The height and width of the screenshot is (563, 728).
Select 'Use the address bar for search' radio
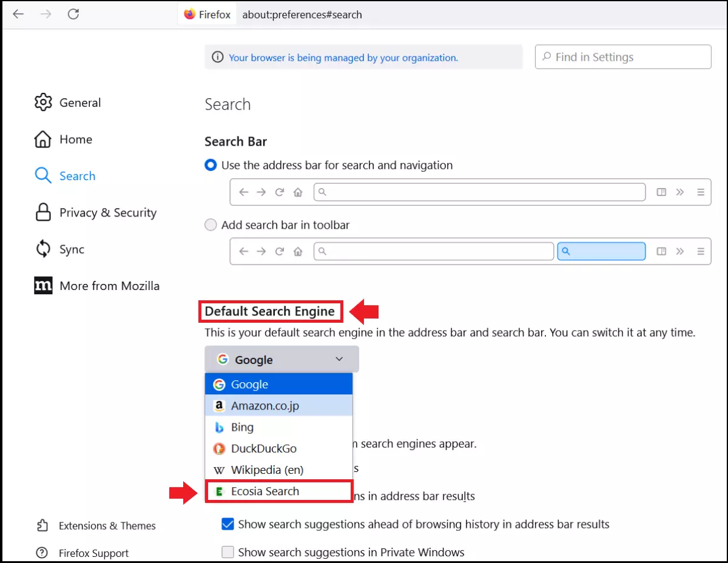211,165
